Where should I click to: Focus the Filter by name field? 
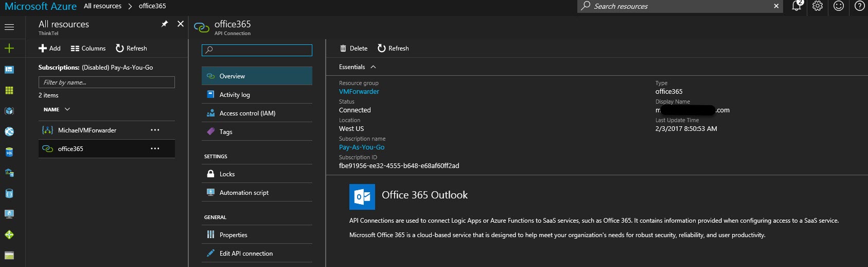pyautogui.click(x=107, y=82)
